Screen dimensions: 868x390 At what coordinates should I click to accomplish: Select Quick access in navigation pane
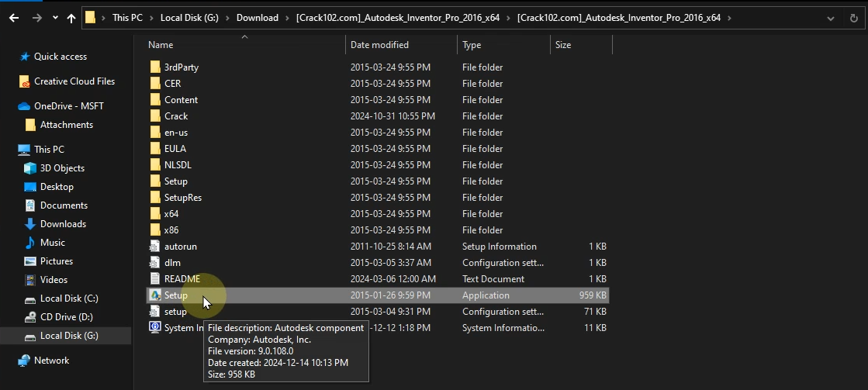tap(60, 57)
